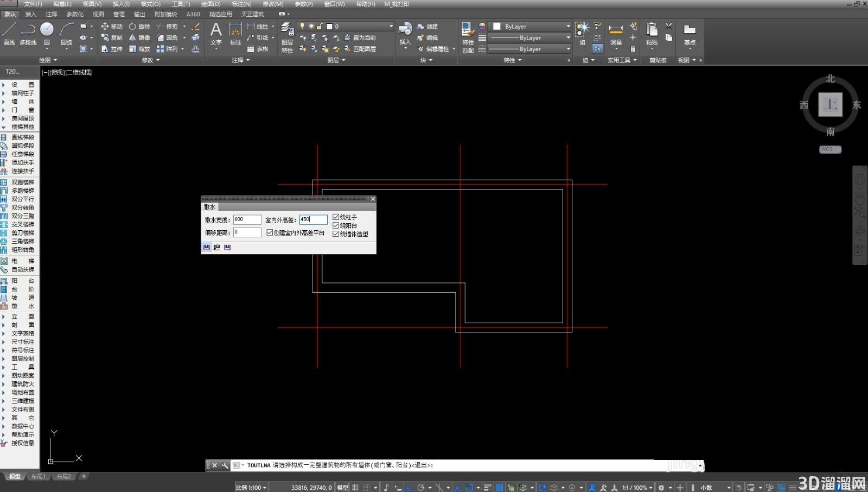Select the 多段线 polyline tool
Viewport: 868px width, 492px height.
[x=28, y=34]
